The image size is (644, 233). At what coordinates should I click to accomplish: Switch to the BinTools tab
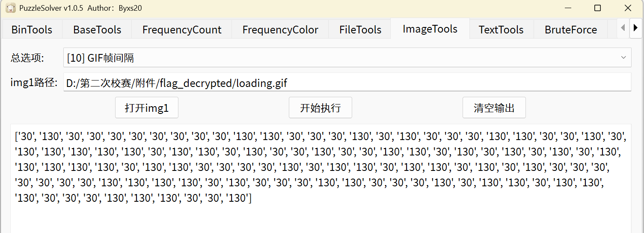[x=32, y=30]
